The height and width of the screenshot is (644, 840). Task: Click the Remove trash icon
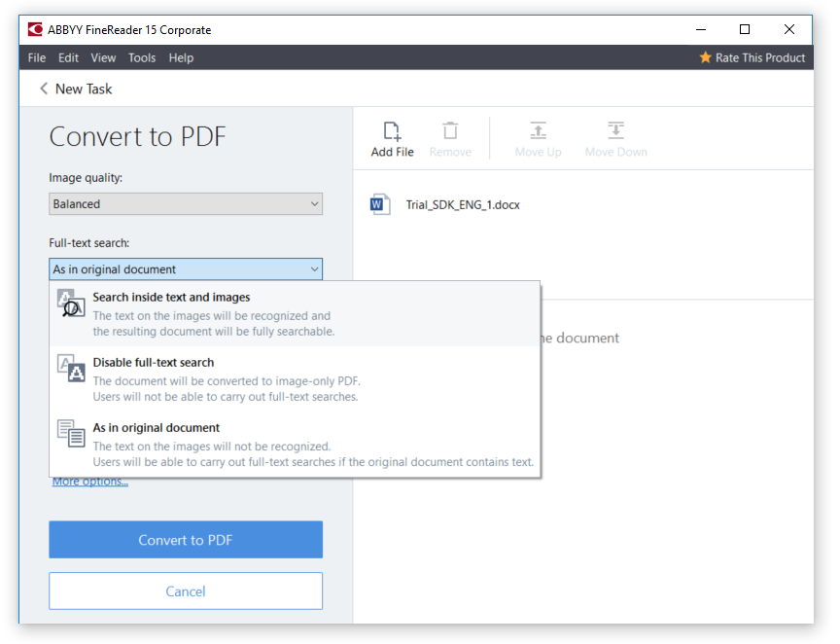pos(450,130)
